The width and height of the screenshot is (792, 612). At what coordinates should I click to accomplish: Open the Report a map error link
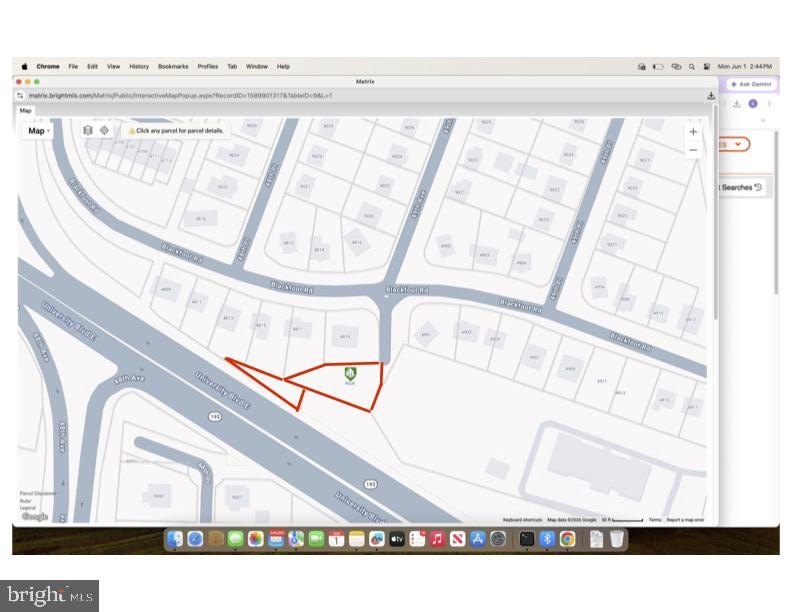685,520
